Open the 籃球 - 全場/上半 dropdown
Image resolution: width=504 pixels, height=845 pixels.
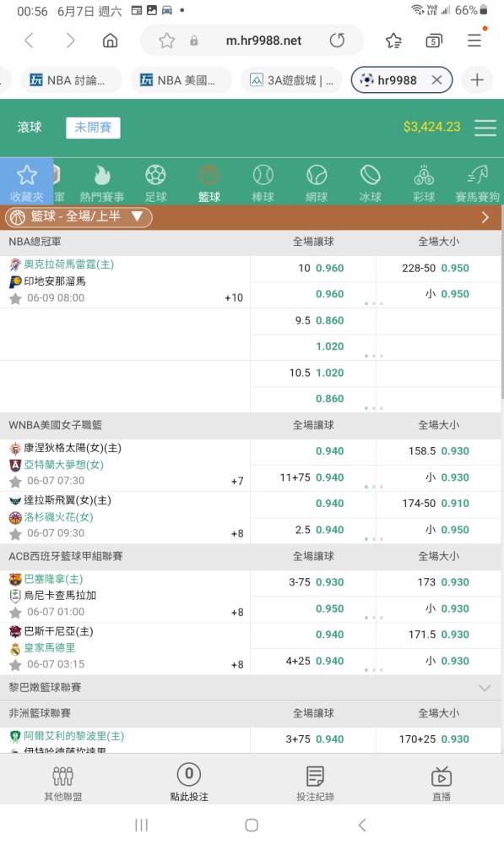[x=79, y=216]
